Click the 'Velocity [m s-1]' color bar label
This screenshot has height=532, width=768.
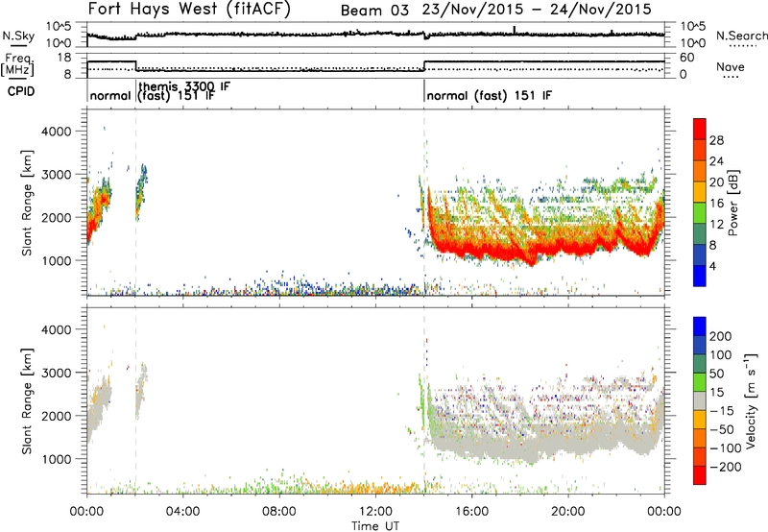pyautogui.click(x=751, y=400)
